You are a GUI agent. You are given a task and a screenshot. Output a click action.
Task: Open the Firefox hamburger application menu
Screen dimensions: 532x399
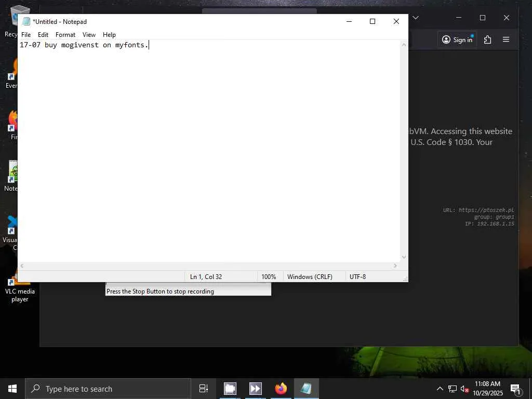506,39
